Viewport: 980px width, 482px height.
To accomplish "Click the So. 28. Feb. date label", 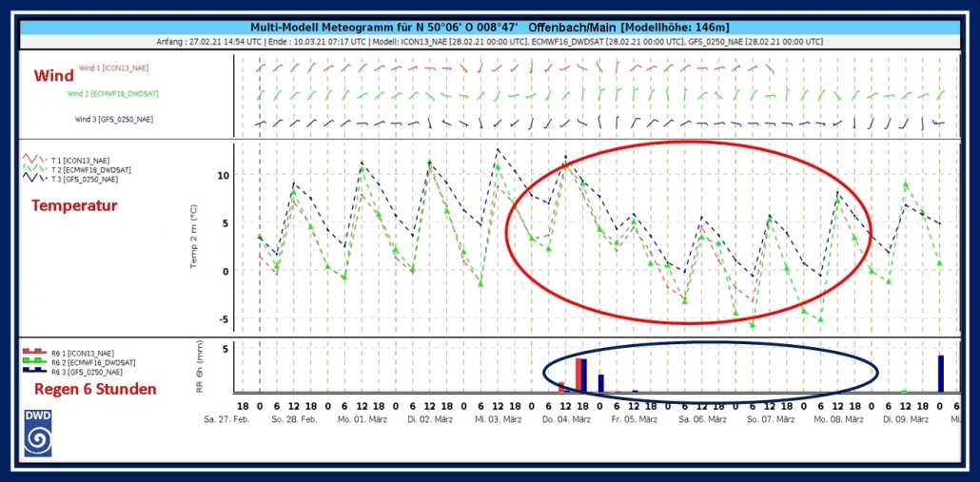I will pos(293,417).
